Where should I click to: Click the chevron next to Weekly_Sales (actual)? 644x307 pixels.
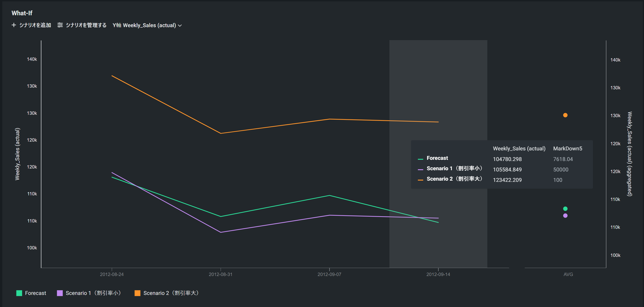point(180,25)
